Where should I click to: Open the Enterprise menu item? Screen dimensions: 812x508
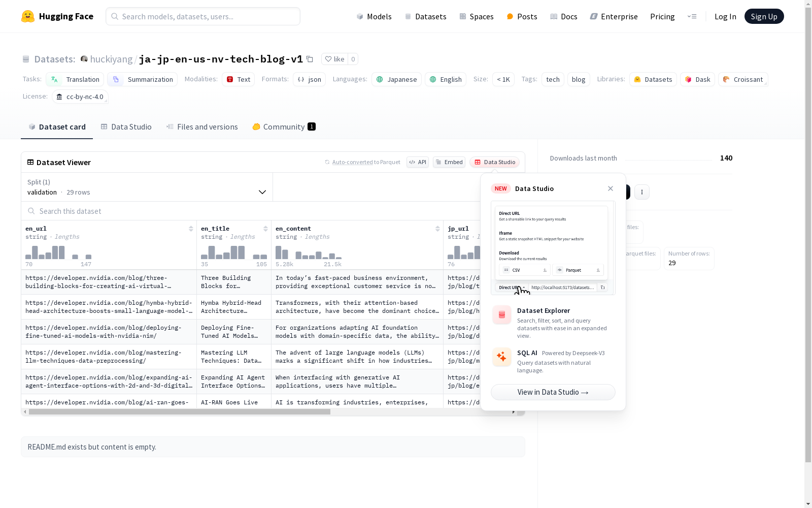pos(614,16)
